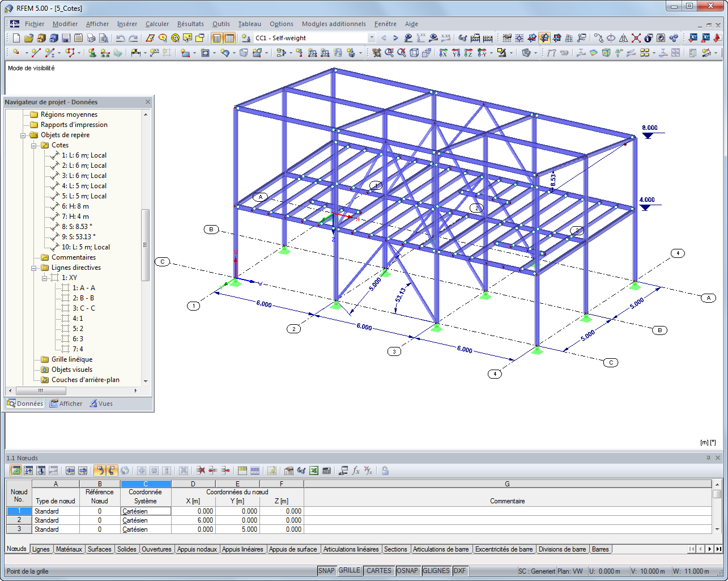This screenshot has height=581, width=728.
Task: Close the project navigator panel
Action: 148,102
